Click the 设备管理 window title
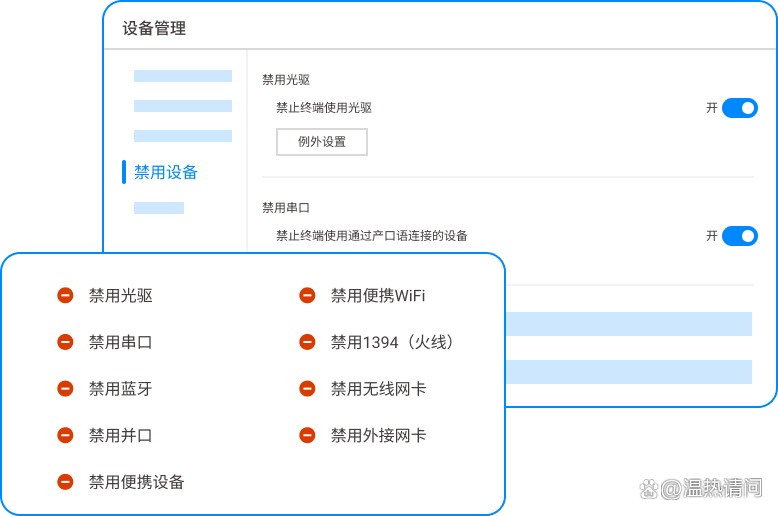Screen dimensions: 778x516 [154, 29]
